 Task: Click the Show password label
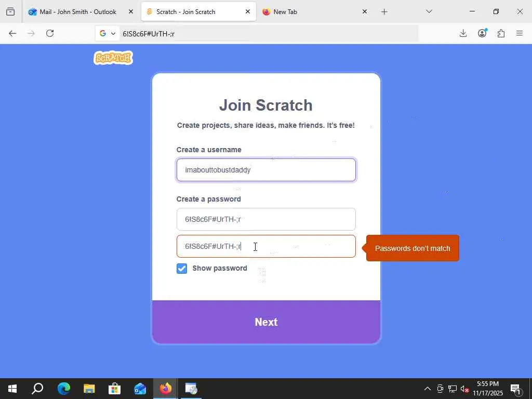pyautogui.click(x=220, y=268)
